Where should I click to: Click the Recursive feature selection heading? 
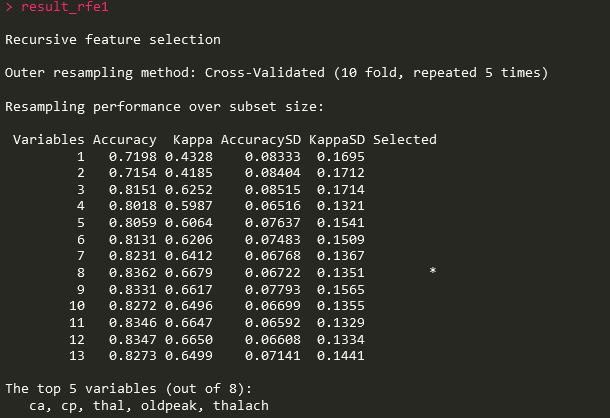point(113,39)
